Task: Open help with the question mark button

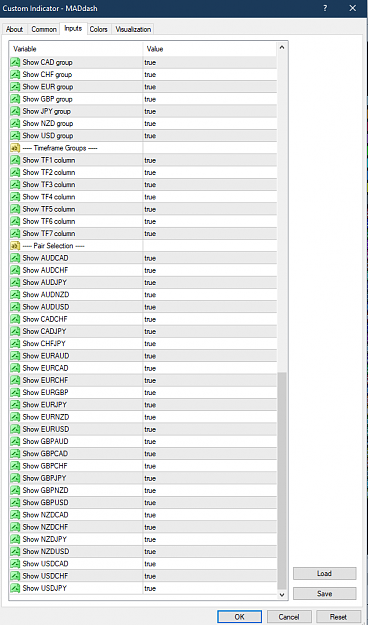Action: [325, 8]
